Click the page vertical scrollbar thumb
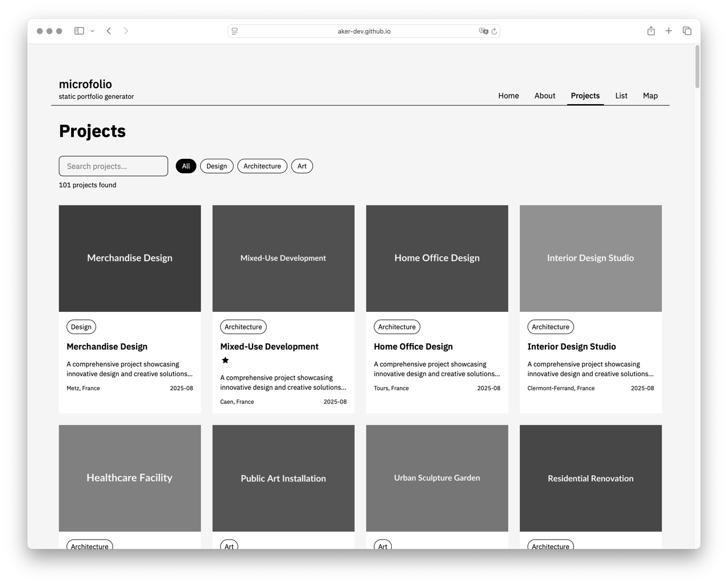728x585 pixels. [x=697, y=67]
